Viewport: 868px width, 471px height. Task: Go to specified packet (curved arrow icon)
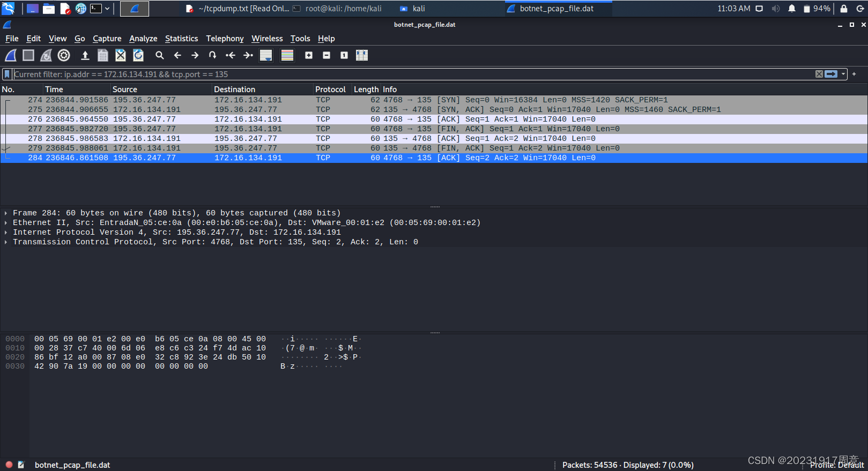coord(213,55)
